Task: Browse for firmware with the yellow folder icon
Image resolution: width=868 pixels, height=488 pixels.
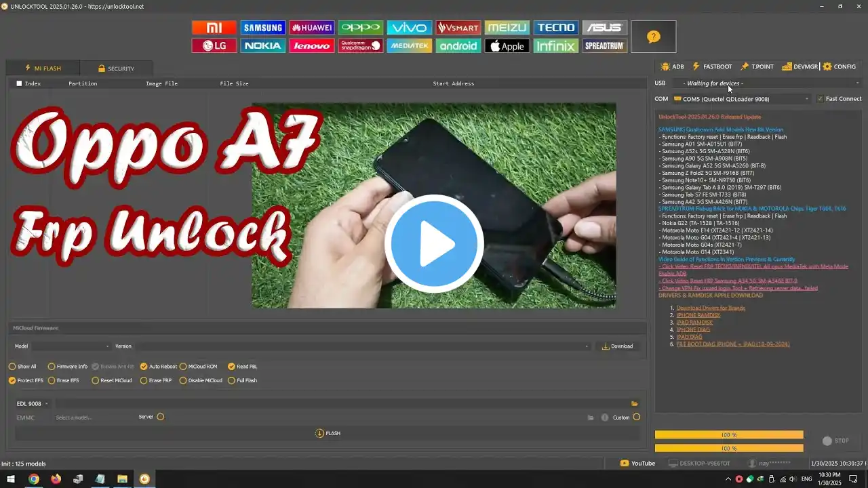Action: point(635,404)
